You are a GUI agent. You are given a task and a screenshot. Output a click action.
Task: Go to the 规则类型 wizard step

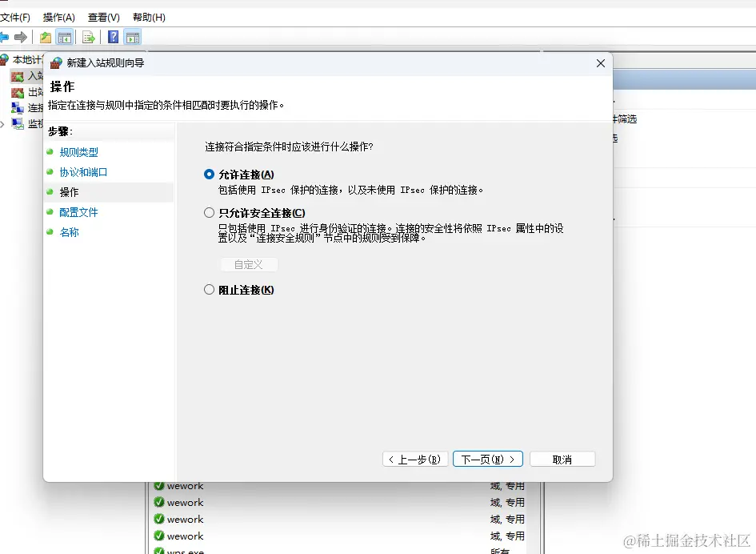tap(78, 152)
